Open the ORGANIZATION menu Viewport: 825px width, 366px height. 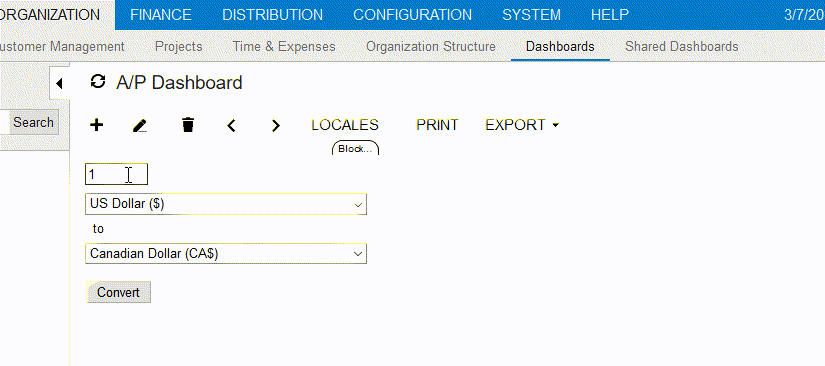click(51, 15)
